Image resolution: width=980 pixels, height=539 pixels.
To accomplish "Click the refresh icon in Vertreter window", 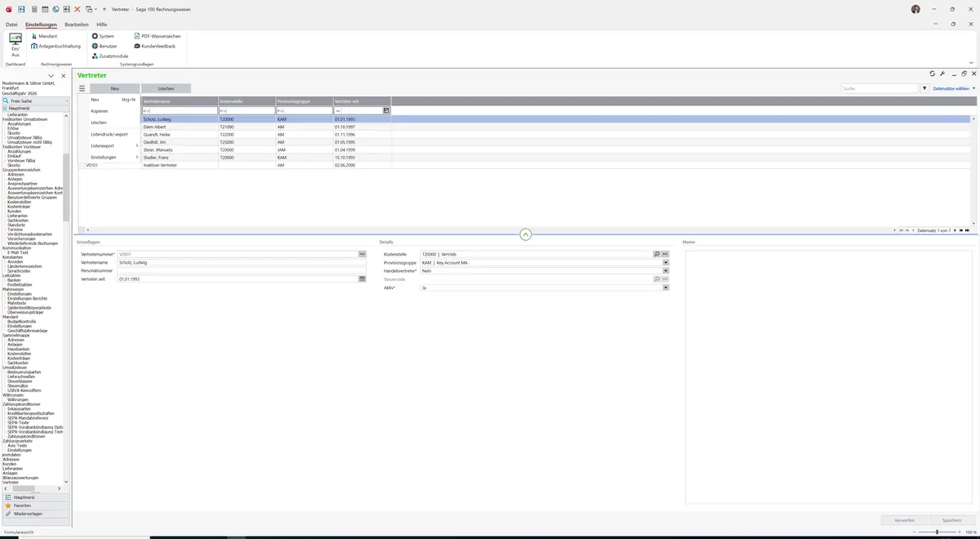I will click(x=933, y=73).
